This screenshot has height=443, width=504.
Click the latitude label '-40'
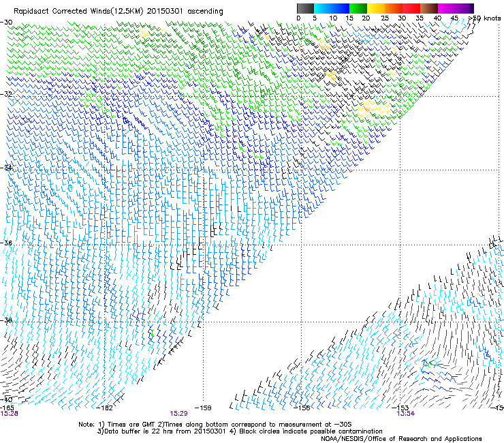coord(6,400)
